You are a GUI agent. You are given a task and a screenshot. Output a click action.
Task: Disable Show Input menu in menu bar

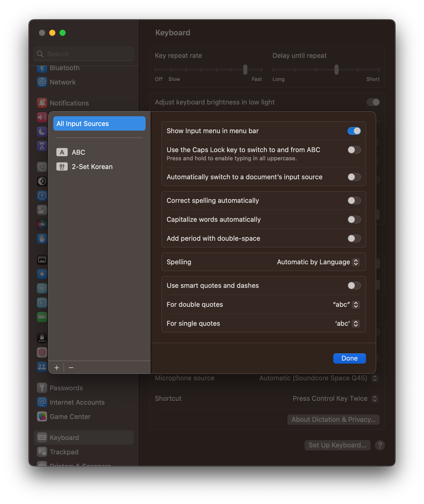(354, 131)
